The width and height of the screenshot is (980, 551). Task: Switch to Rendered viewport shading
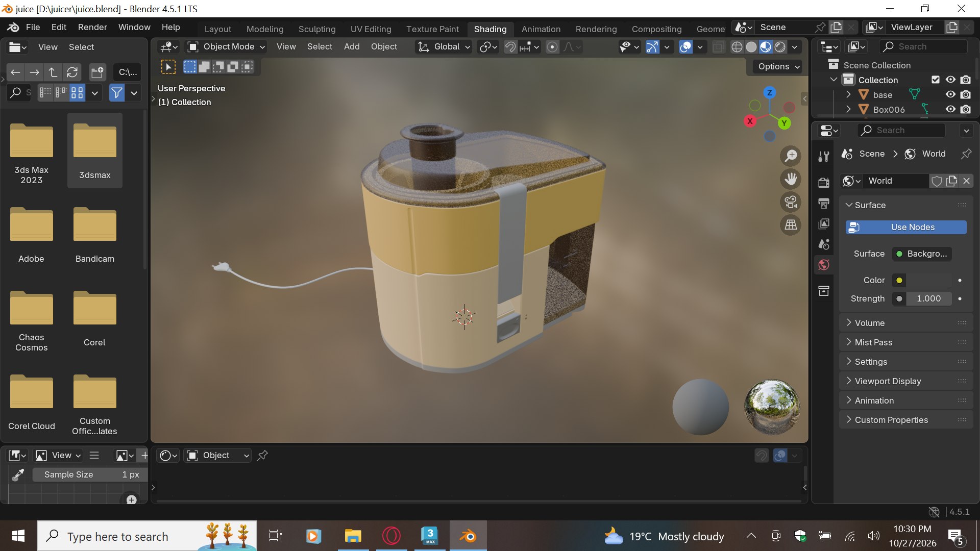click(780, 47)
